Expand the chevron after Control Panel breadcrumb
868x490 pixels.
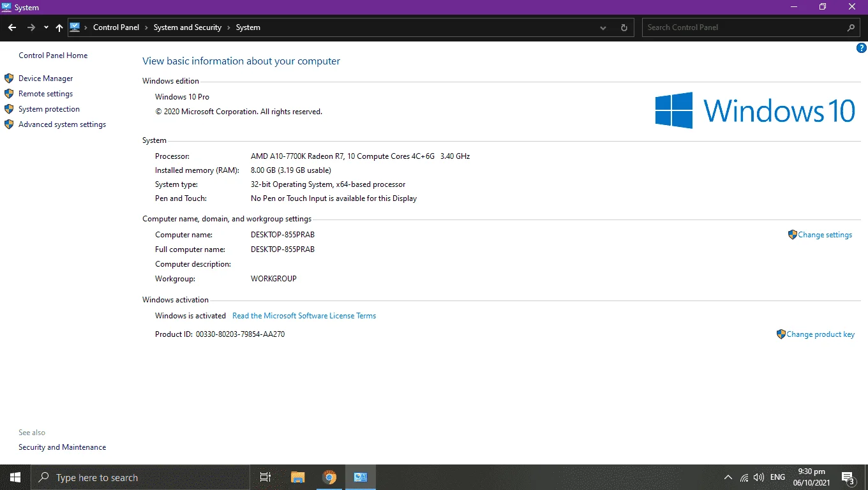click(146, 27)
